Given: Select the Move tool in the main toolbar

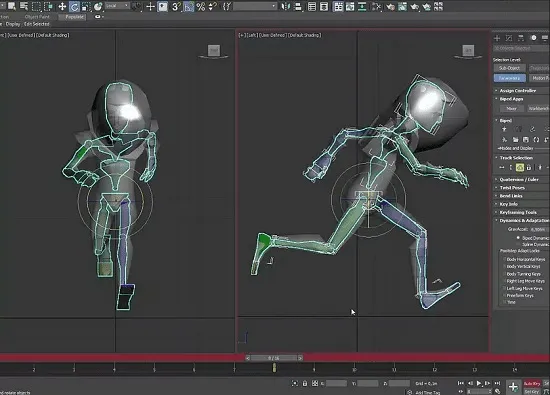Looking at the screenshot, I should tap(62, 6).
